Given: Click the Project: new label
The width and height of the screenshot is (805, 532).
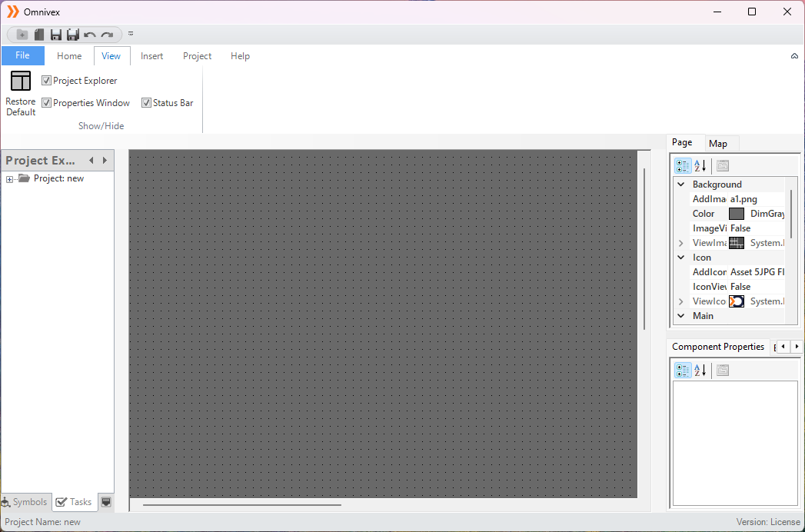Looking at the screenshot, I should pyautogui.click(x=58, y=178).
